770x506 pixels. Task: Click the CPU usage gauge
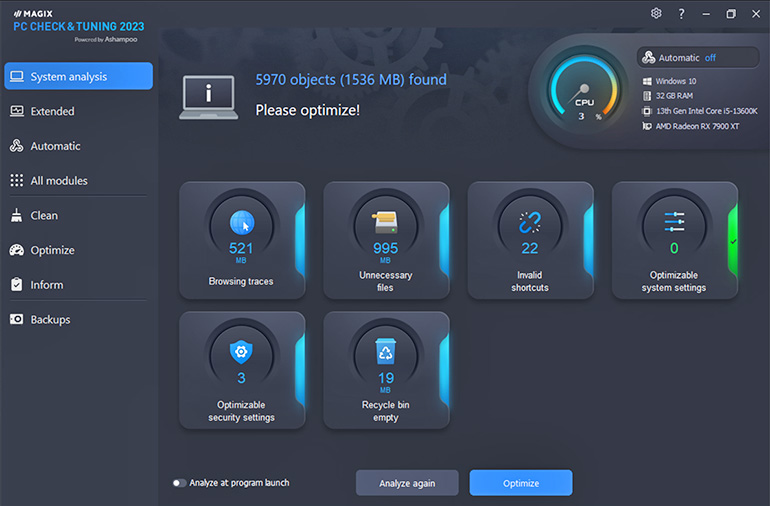point(584,89)
